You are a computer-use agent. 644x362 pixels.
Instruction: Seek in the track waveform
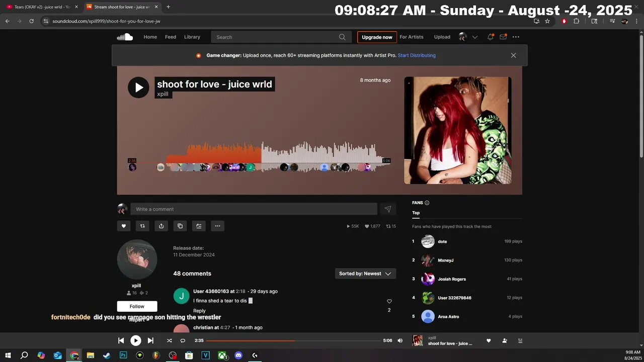259,157
